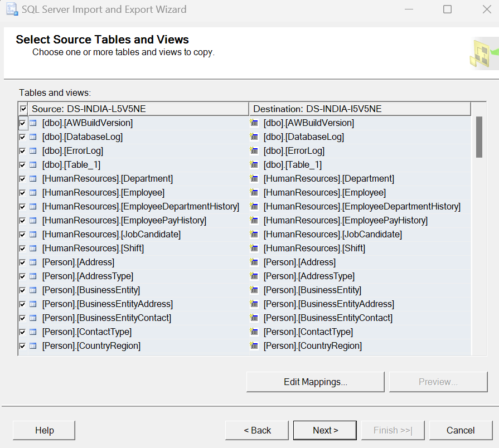Proceed with the Next button
499x448 pixels.
pyautogui.click(x=325, y=430)
